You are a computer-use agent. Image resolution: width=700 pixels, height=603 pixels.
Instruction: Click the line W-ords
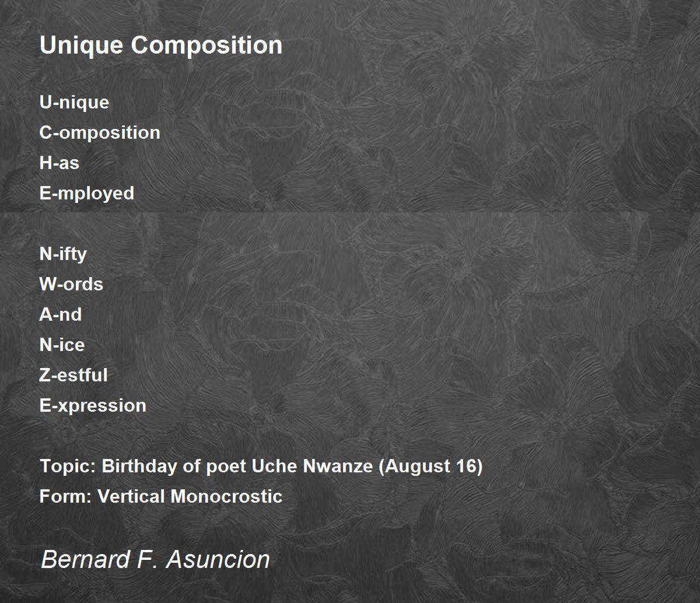71,285
